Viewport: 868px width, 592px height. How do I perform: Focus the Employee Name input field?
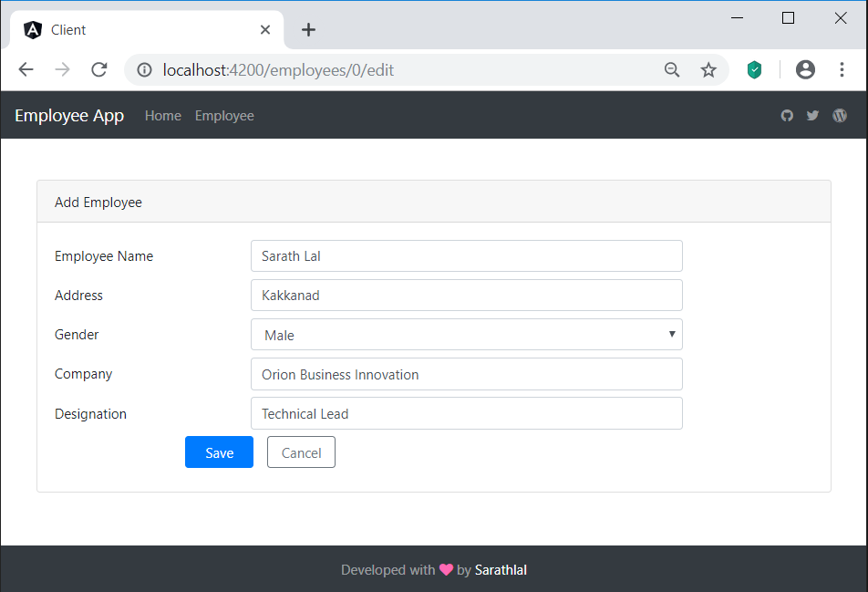pos(467,255)
